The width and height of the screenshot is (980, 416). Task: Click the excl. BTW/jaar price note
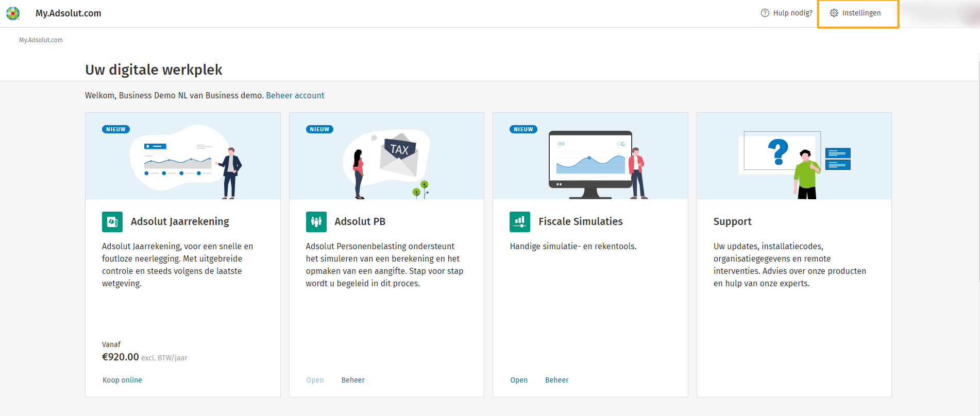pos(164,358)
